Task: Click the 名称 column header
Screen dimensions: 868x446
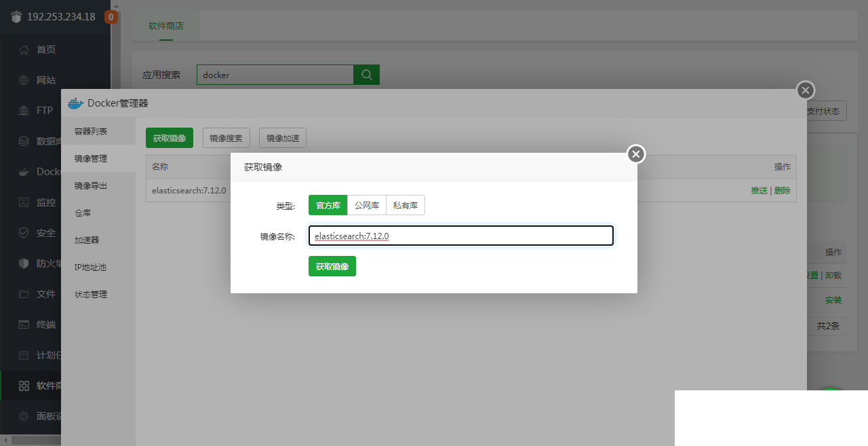Action: pos(160,167)
